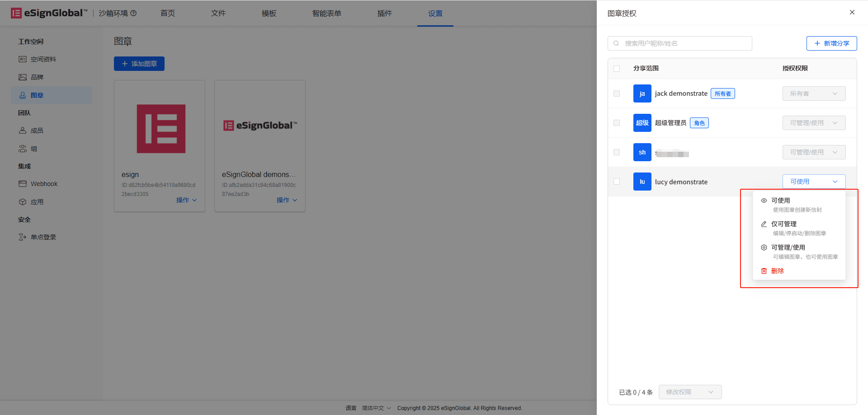Click the 添加图章 button
The height and width of the screenshot is (415, 868).
pos(139,64)
